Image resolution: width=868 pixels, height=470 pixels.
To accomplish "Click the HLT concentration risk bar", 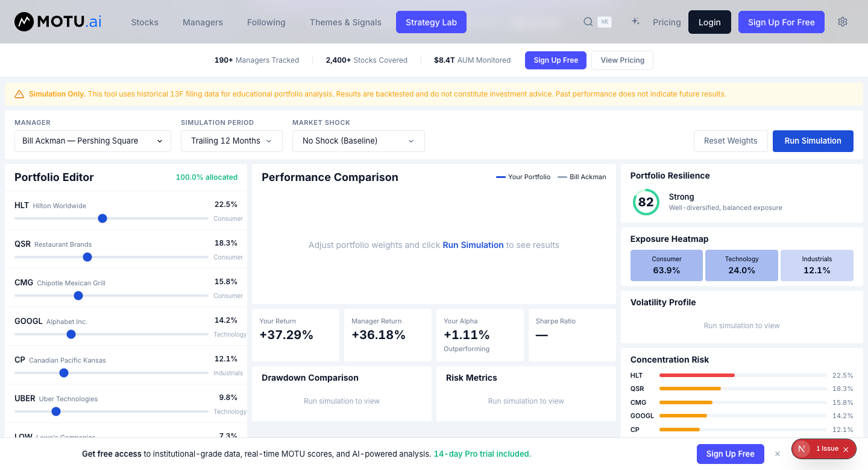I will [743, 375].
